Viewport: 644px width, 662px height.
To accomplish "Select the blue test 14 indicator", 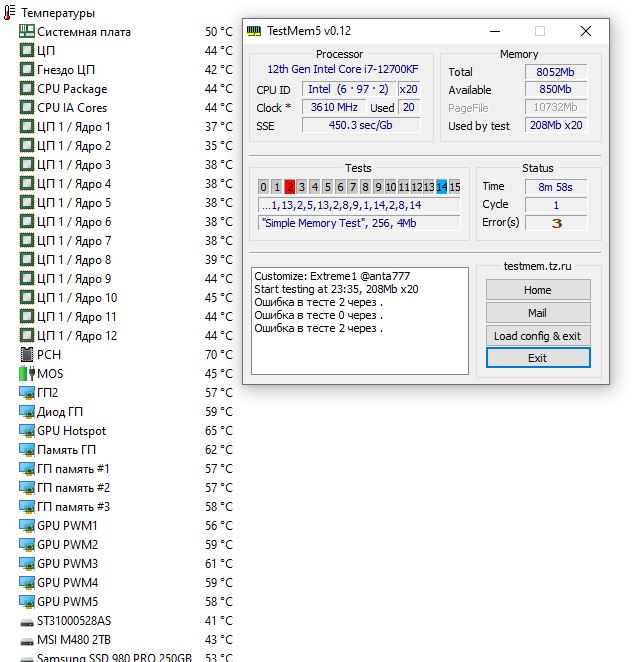I will point(441,187).
